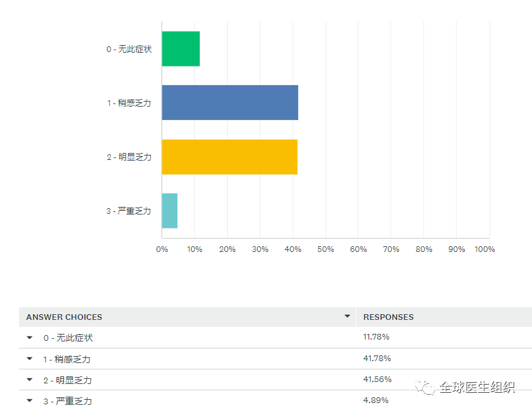Viewport: 532px width, 410px height.
Task: Expand the row arrow for 3 - 严重乏力
Action: click(x=29, y=400)
